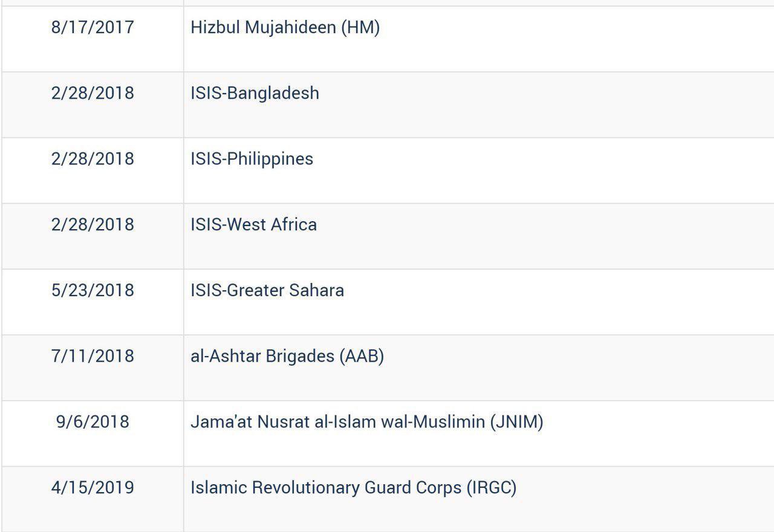Screen dimensions: 774x532
Task: Select the ISIS-Bangladesh entry
Action: 255,93
